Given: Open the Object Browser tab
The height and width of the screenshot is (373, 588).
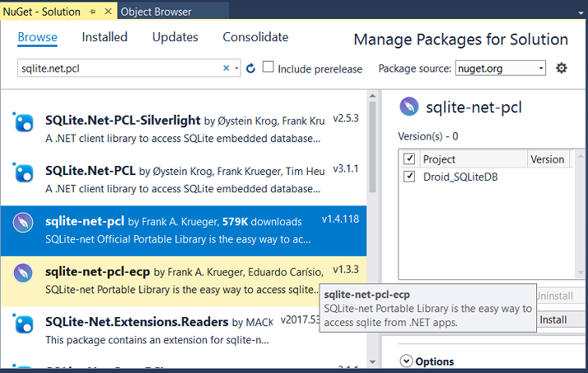Looking at the screenshot, I should (156, 12).
